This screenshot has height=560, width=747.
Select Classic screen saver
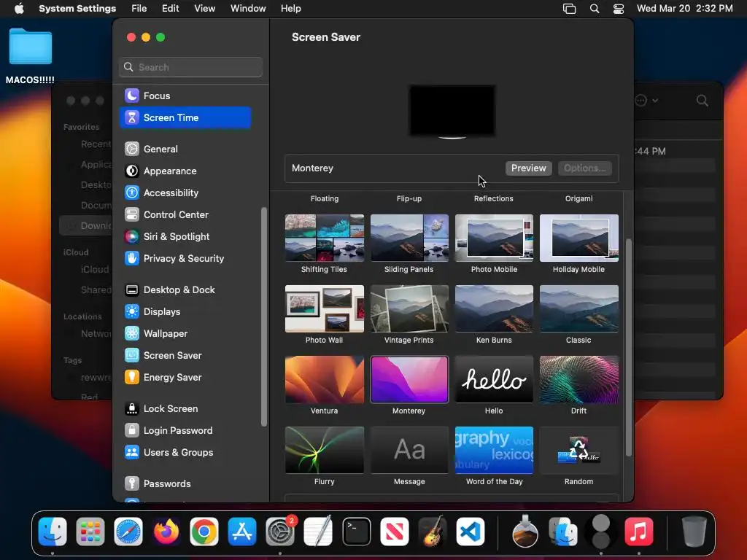578,308
